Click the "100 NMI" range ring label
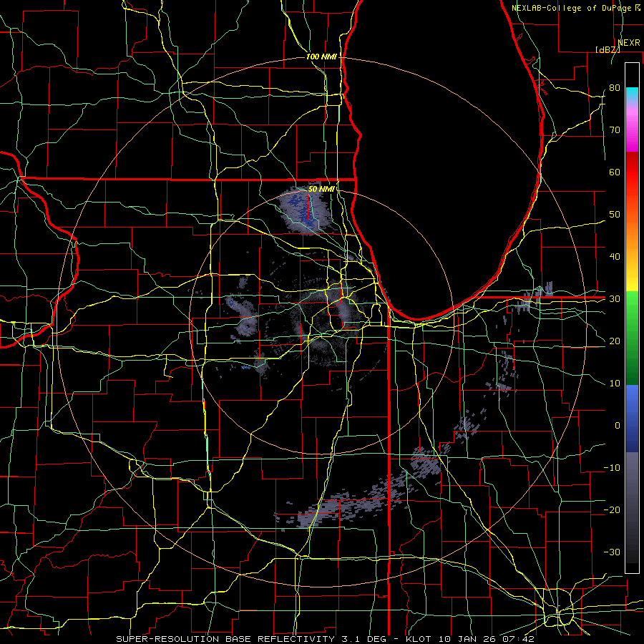The image size is (644, 644). tap(321, 57)
